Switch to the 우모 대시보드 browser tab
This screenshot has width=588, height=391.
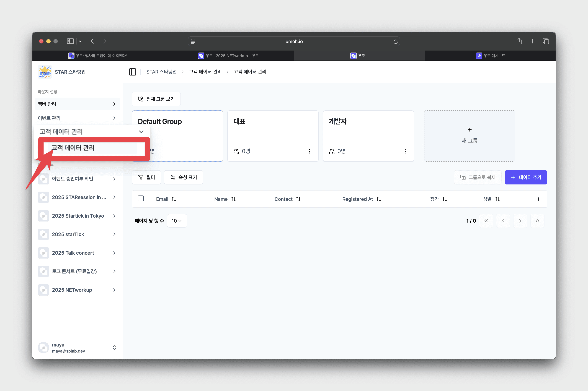click(x=490, y=56)
